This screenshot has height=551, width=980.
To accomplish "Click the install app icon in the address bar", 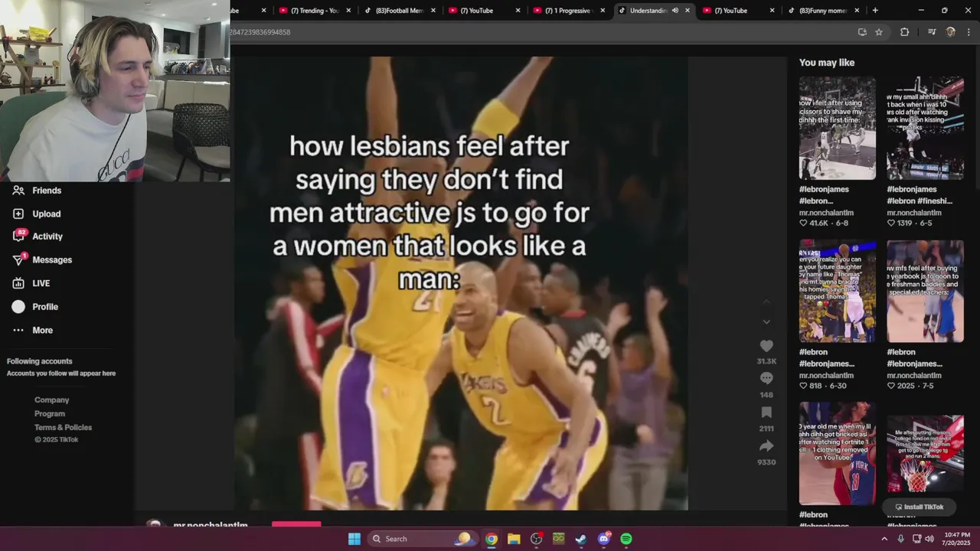I will [862, 32].
